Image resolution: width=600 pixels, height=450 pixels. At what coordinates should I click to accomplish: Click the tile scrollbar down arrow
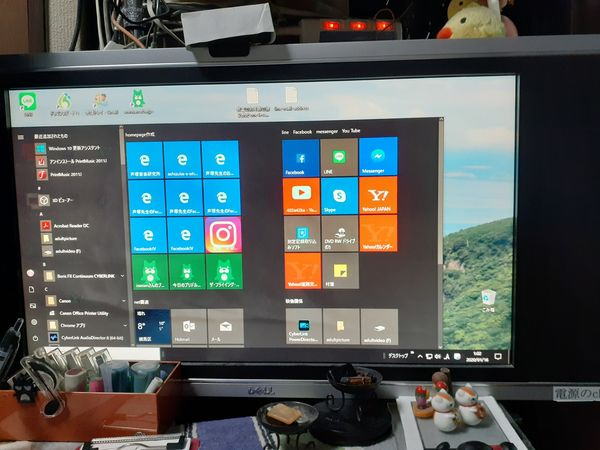click(x=440, y=347)
